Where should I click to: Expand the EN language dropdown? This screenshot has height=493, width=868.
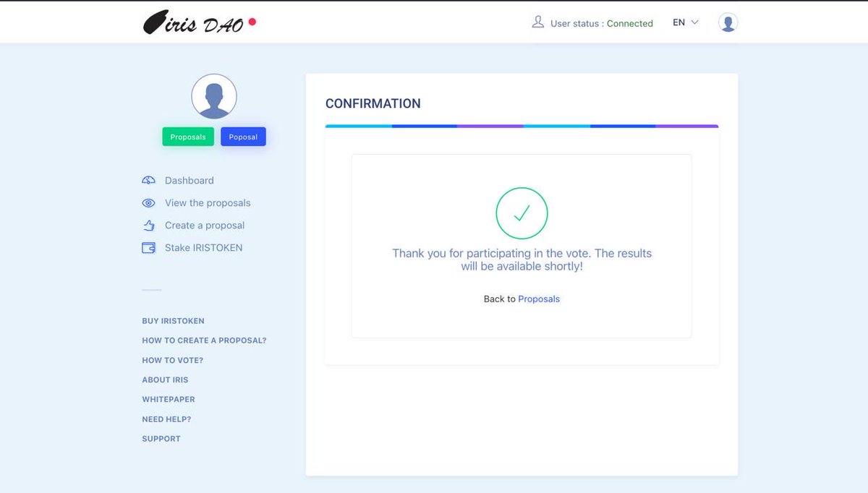tap(678, 22)
